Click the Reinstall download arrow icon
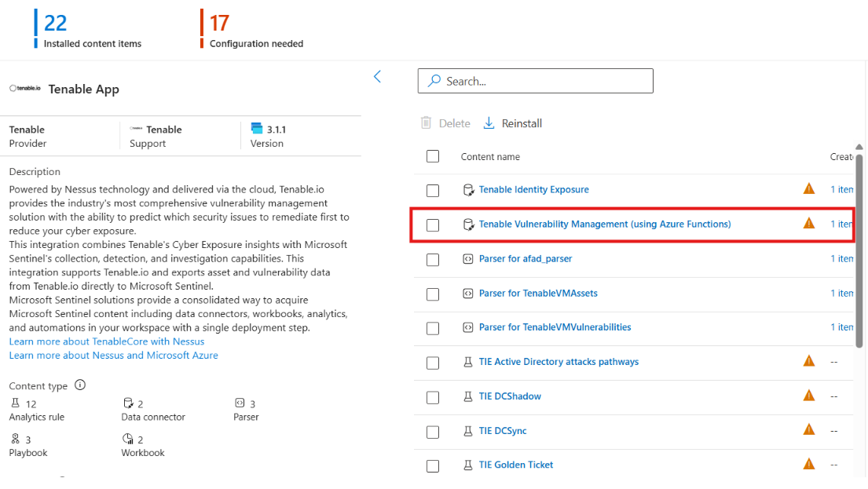The width and height of the screenshot is (868, 489). click(489, 123)
